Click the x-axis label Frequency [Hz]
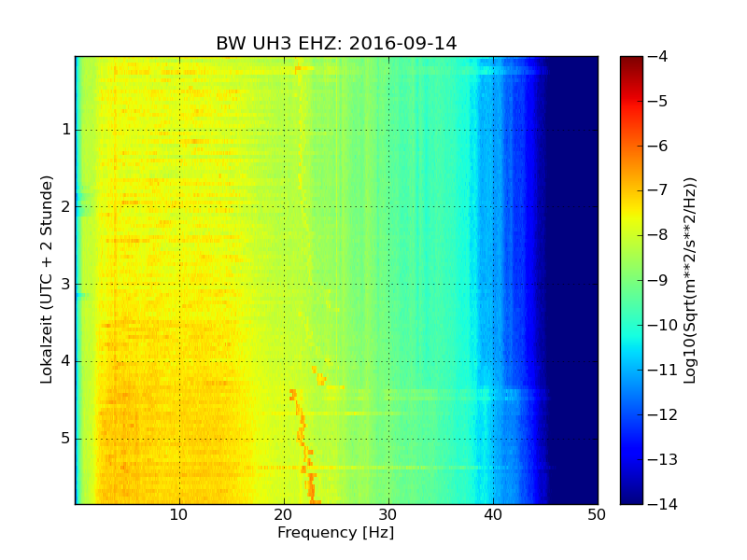747x560 pixels. click(336, 532)
